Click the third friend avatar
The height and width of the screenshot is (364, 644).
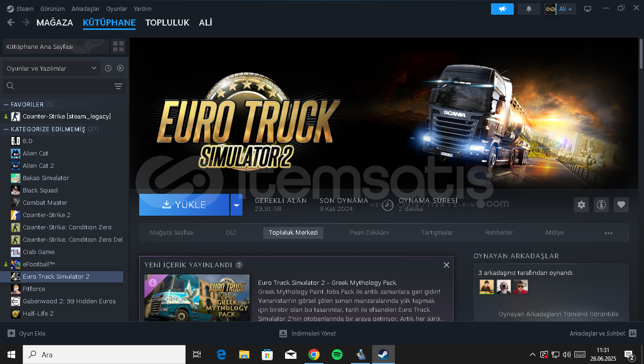[x=520, y=287]
